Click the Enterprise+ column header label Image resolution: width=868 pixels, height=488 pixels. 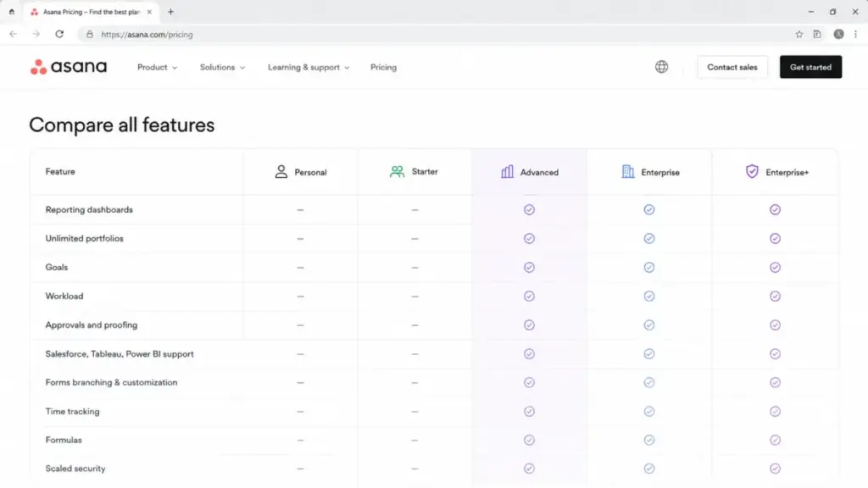787,173
